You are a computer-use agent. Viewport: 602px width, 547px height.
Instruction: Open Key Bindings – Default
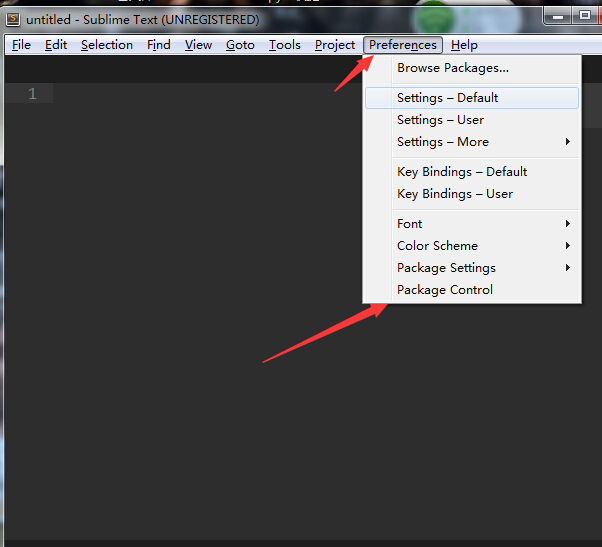coord(472,172)
